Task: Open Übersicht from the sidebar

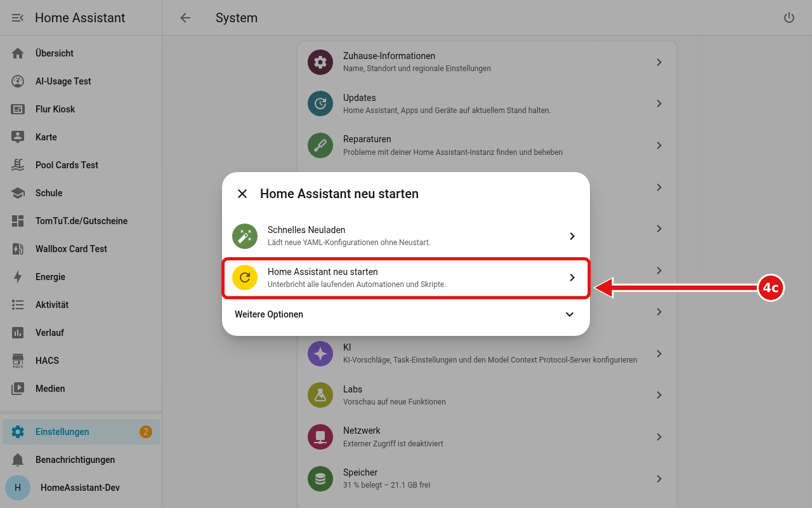Action: [x=81, y=53]
